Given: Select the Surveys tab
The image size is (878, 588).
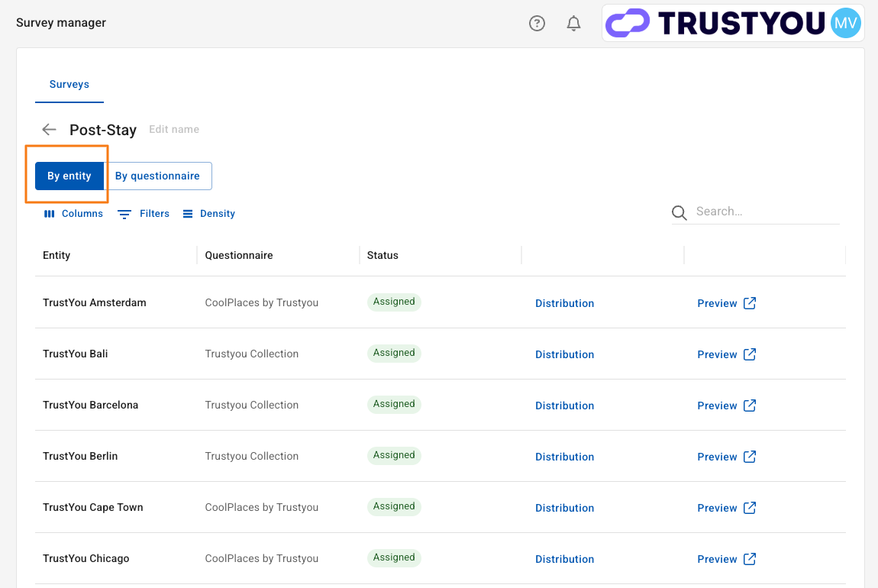Looking at the screenshot, I should (69, 85).
